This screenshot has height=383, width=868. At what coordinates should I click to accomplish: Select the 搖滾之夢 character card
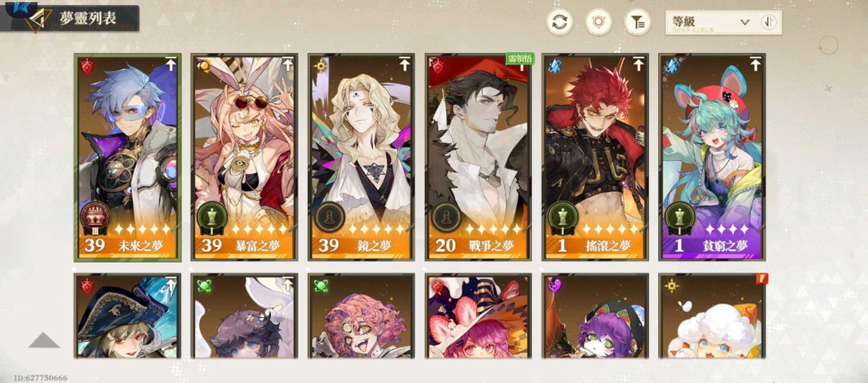[595, 157]
